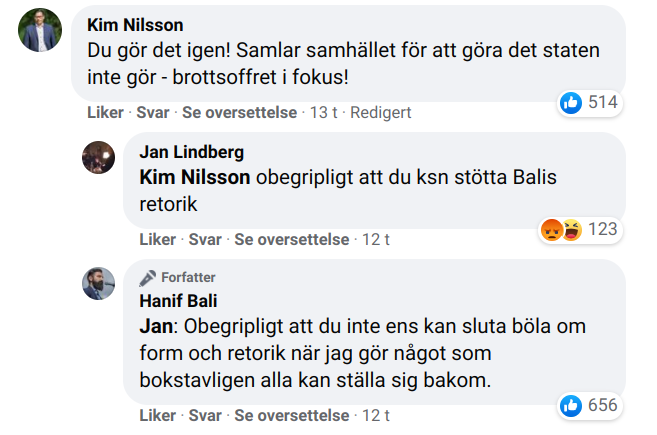Like Hanif Bali's reply
Image resolution: width=657 pixels, height=435 pixels.
tap(157, 415)
